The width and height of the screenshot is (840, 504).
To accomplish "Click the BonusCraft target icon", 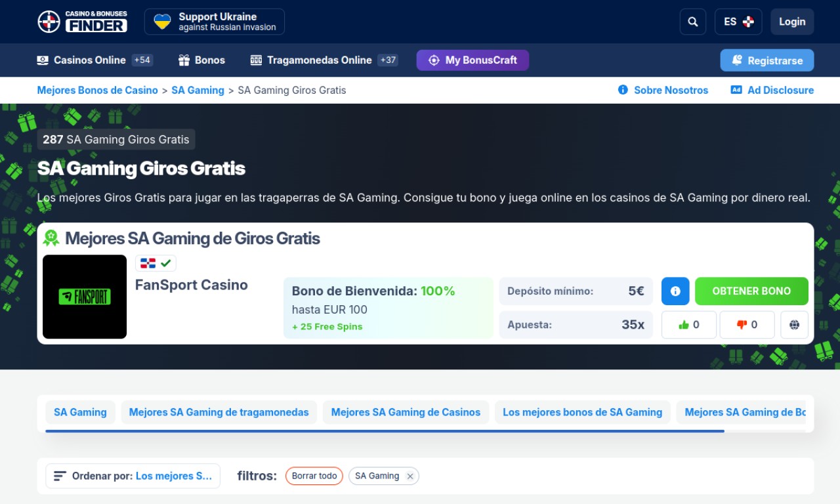I will (x=434, y=60).
